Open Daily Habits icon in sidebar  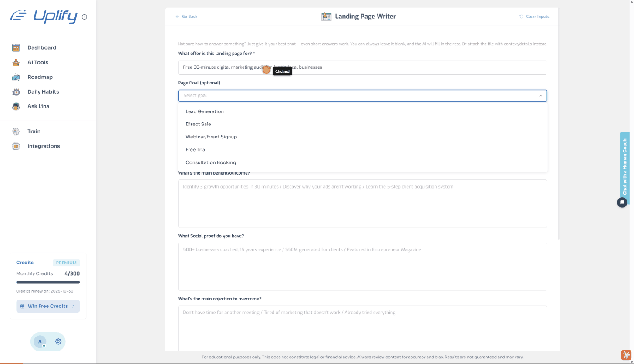[16, 92]
